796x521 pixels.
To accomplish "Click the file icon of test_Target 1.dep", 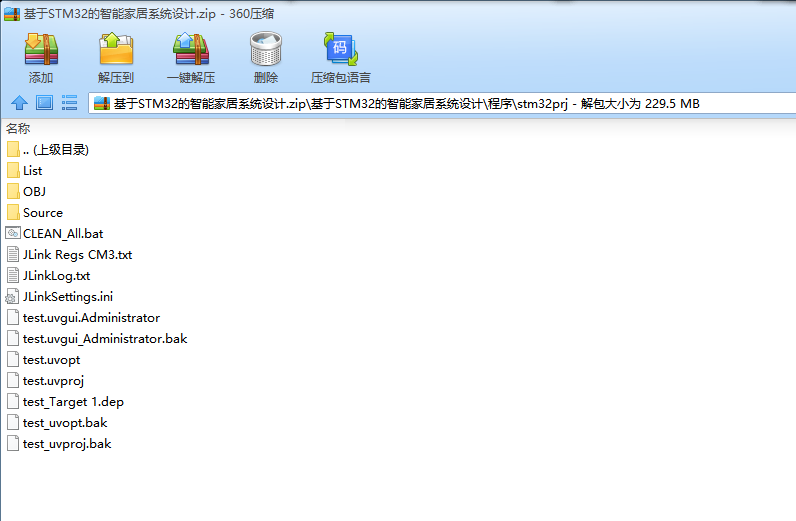I will tap(13, 402).
